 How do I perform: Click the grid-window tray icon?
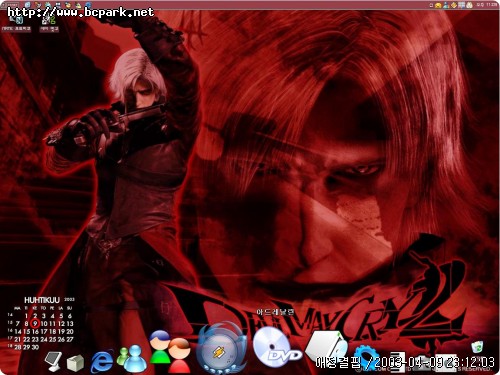tap(461, 5)
